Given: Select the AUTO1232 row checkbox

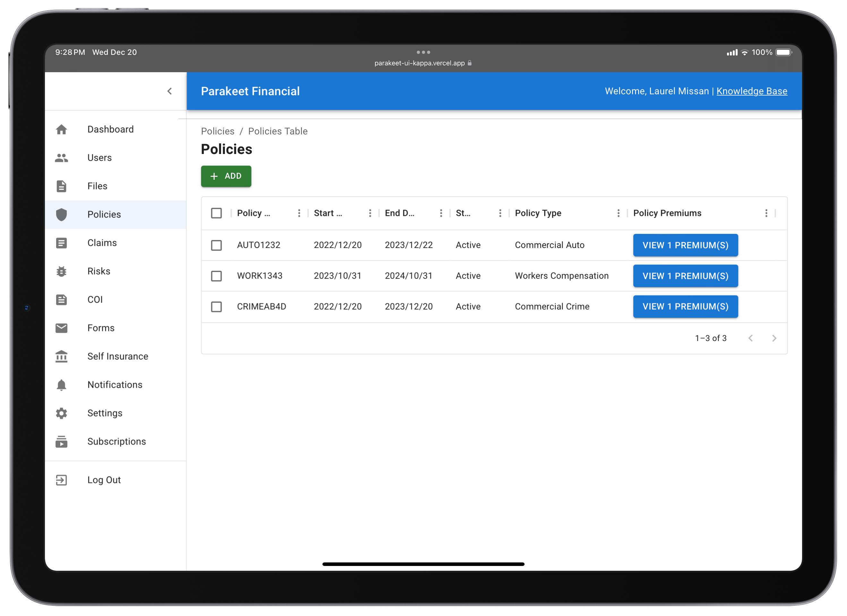Looking at the screenshot, I should (x=217, y=245).
